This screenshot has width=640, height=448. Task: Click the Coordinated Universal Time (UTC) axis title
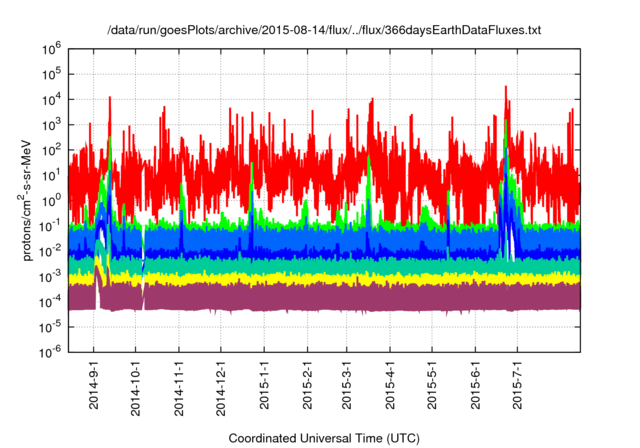(324, 439)
